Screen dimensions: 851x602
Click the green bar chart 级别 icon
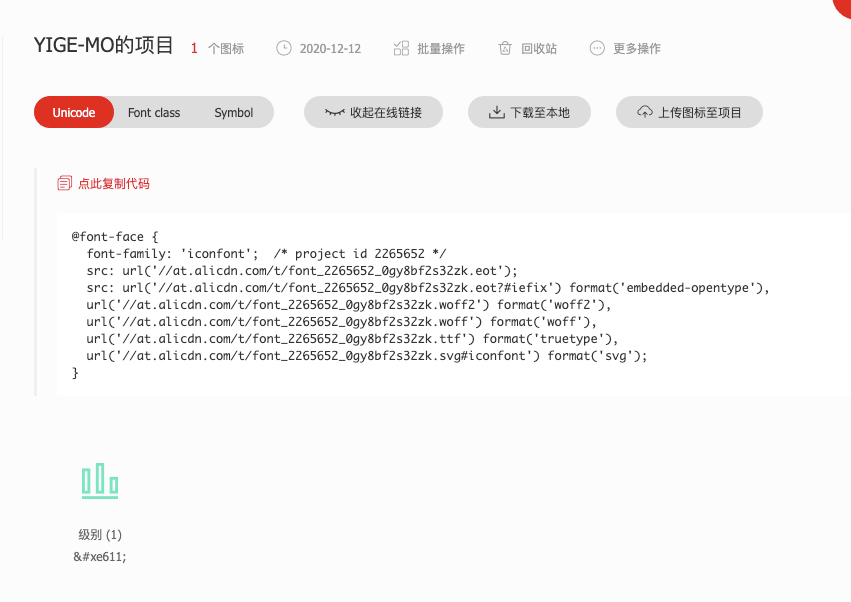point(100,481)
